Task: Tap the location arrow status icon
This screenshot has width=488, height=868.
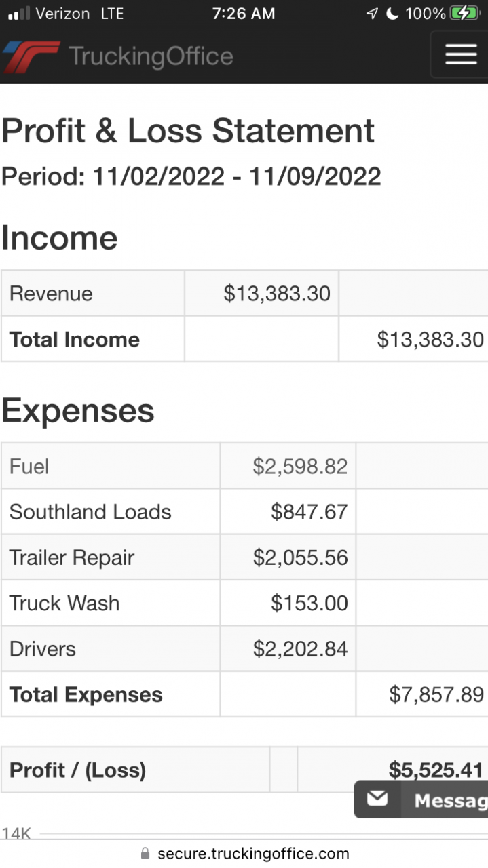Action: pos(371,14)
